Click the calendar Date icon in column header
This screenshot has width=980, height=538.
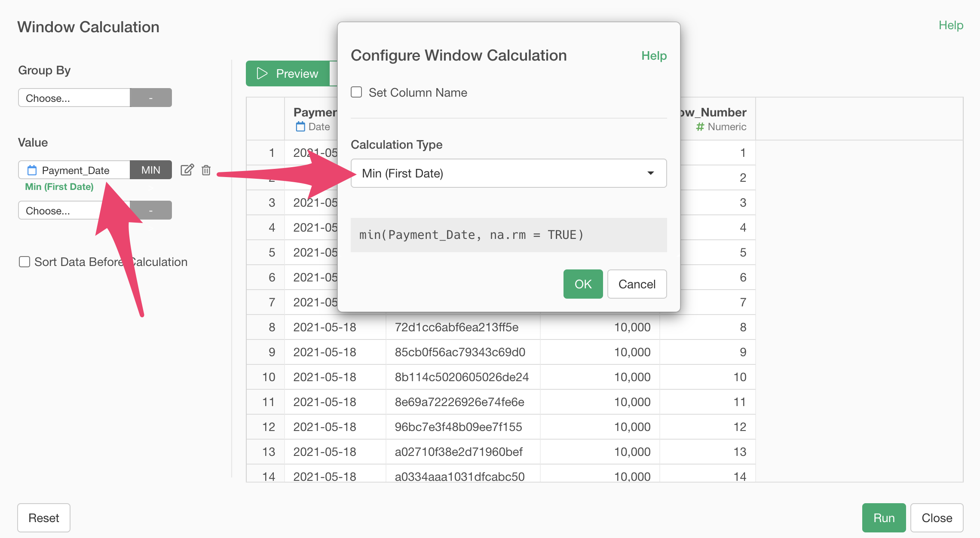pos(300,127)
